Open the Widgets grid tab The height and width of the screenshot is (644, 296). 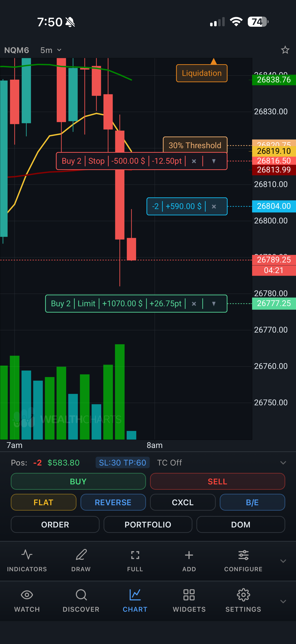tap(189, 600)
